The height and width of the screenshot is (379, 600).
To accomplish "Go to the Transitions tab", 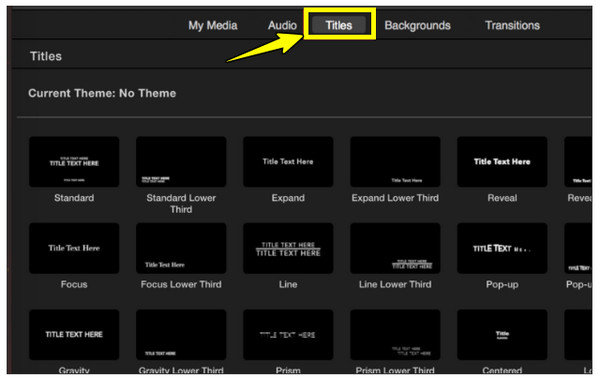I will [x=512, y=25].
